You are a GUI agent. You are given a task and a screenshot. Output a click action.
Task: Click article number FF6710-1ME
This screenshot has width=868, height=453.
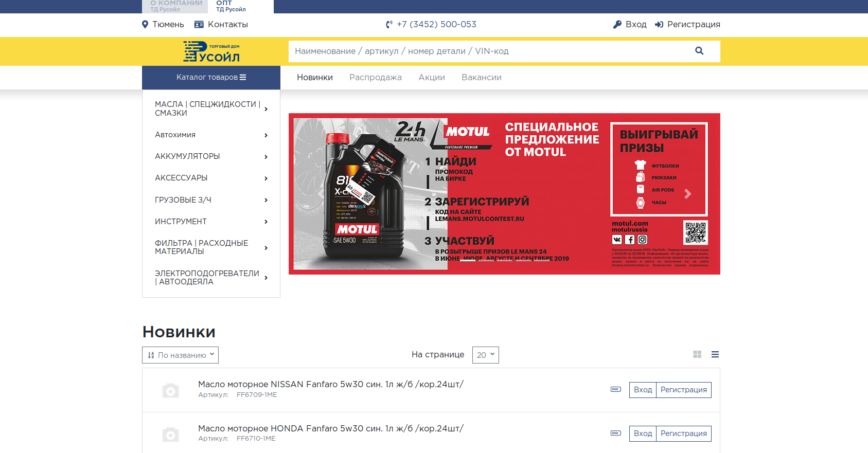256,439
